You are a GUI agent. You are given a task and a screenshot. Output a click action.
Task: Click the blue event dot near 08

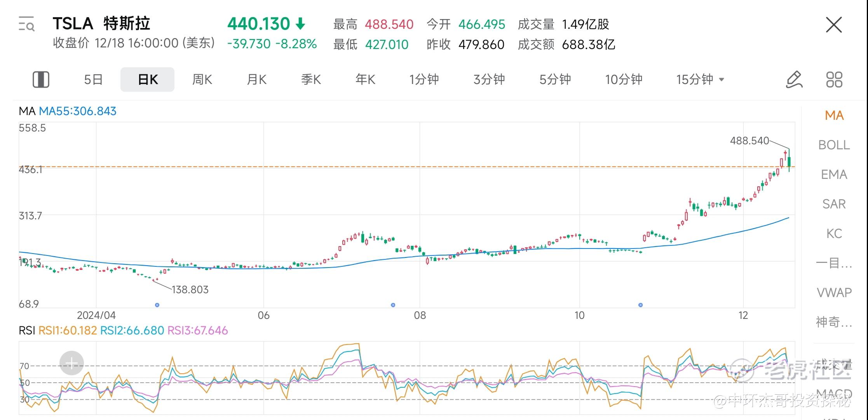[x=393, y=305]
